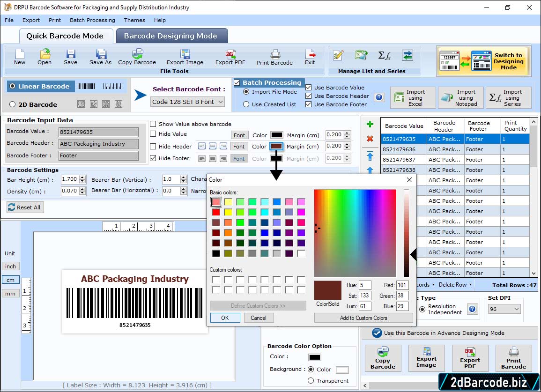Click the Exit icon
The height and width of the screenshot is (392, 541).
(310, 57)
